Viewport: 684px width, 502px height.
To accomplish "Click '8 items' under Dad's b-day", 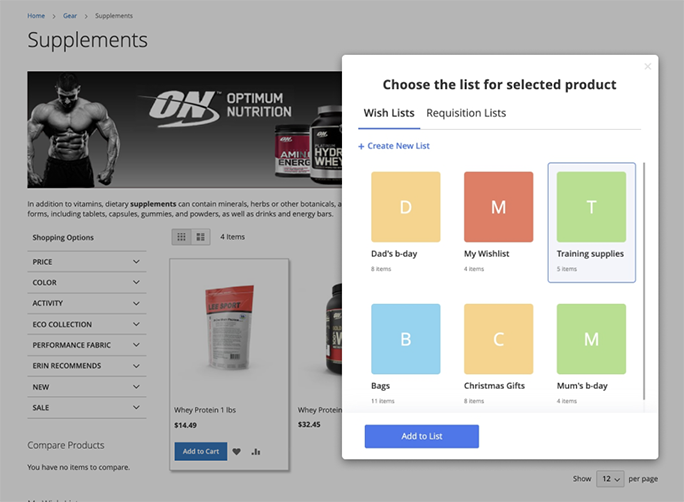I will pos(381,269).
